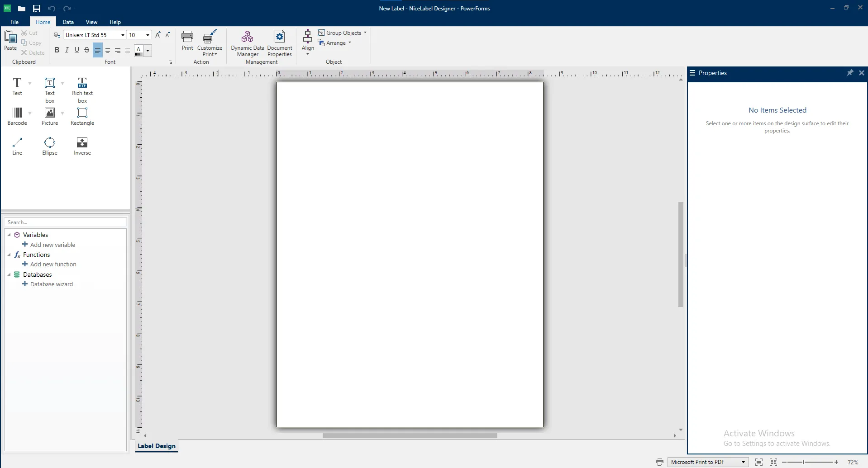The image size is (868, 468).
Task: Select the Barcode tool
Action: coord(17,116)
